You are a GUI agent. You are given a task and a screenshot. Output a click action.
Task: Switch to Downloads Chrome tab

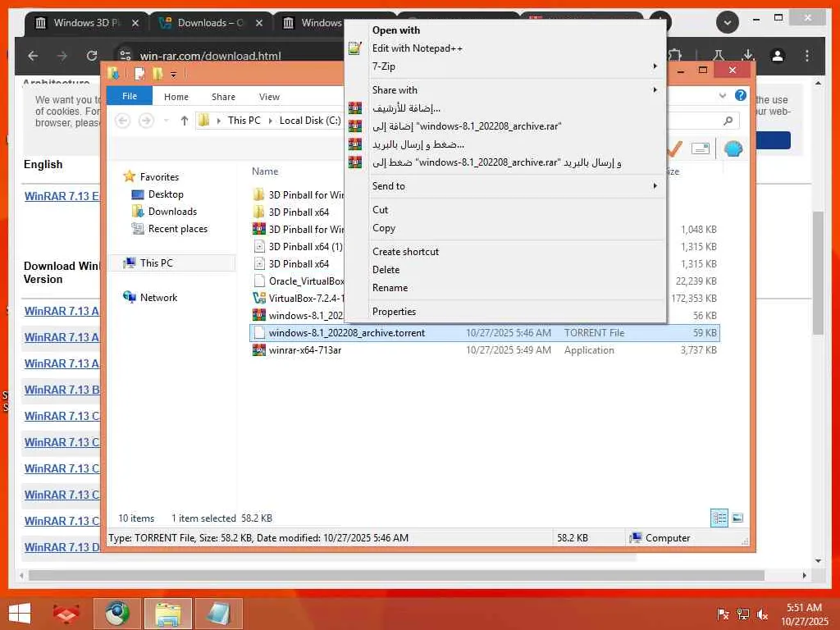(x=211, y=22)
